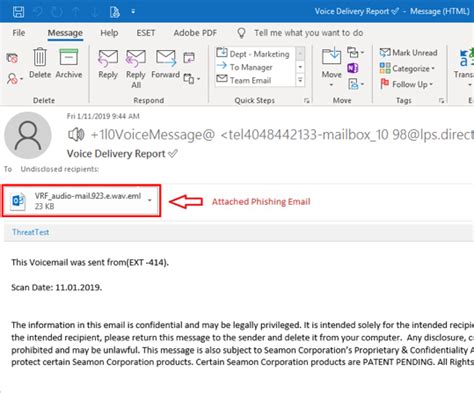The width and height of the screenshot is (474, 393).
Task: Click the ThreatTest link
Action: [31, 232]
